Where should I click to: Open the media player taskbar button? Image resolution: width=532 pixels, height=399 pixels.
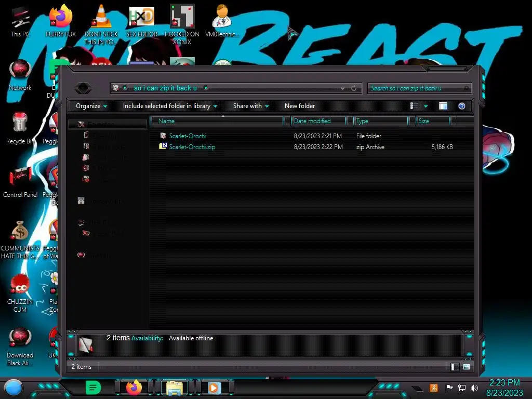214,388
